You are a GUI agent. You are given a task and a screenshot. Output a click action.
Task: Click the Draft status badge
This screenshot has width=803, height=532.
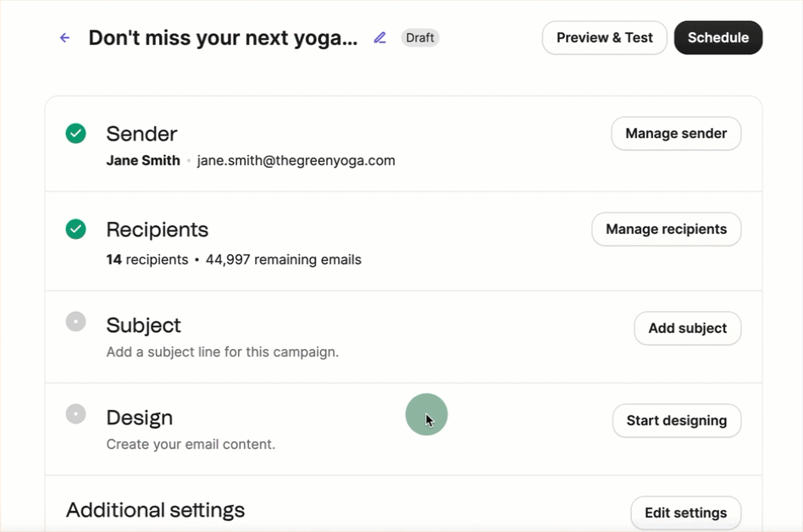[x=420, y=38]
